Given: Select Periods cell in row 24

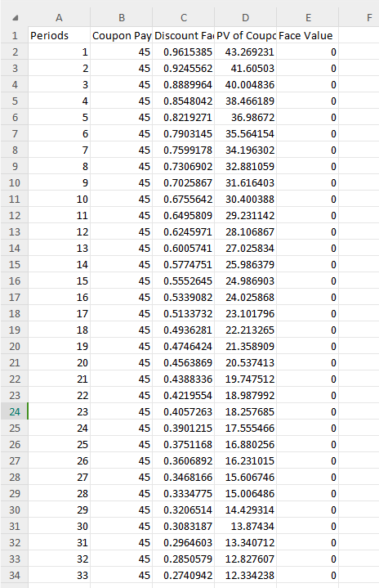Looking at the screenshot, I should click(x=59, y=411).
